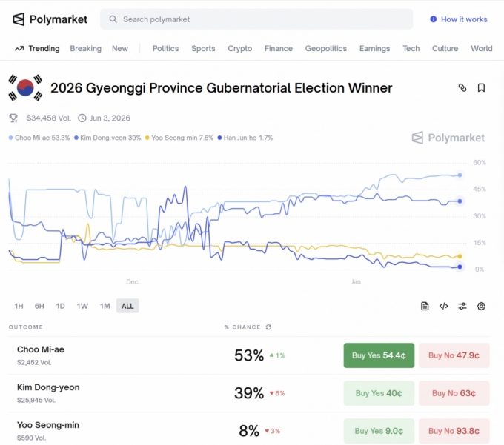The image size is (504, 445).
Task: Open the Politics category tab
Action: (x=165, y=48)
